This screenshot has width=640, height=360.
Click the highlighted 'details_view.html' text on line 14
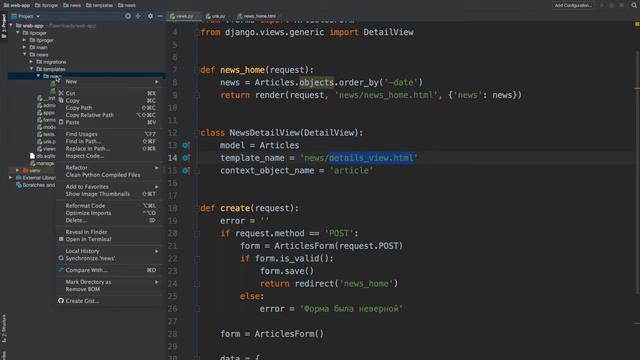(371, 158)
